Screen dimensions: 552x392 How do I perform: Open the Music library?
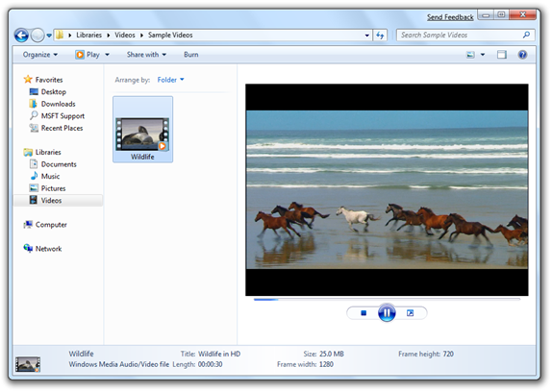click(50, 176)
